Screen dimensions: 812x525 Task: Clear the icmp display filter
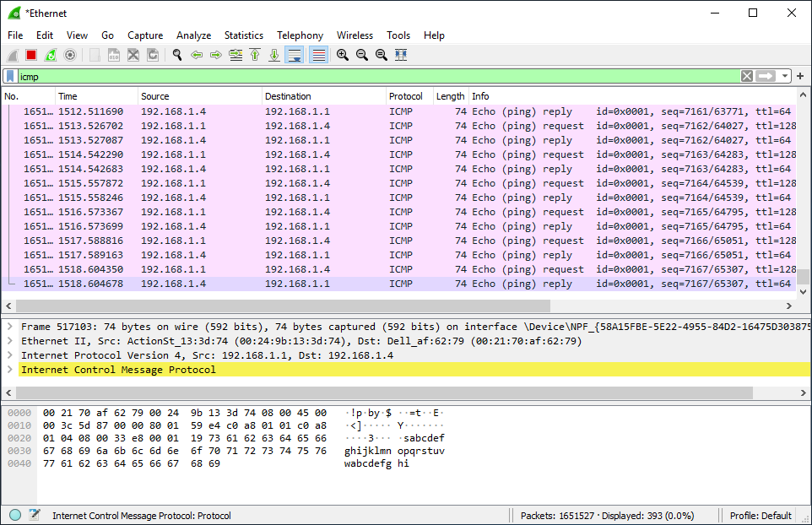coord(747,77)
